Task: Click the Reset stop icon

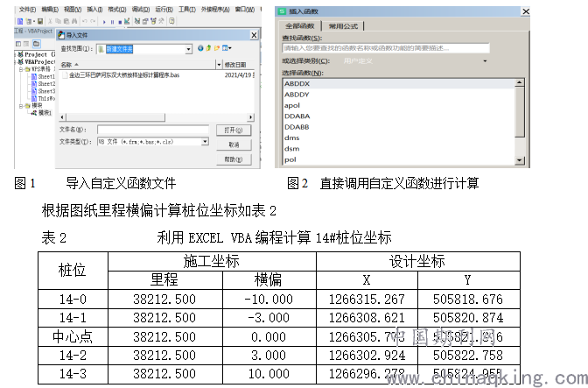Action: [x=120, y=22]
